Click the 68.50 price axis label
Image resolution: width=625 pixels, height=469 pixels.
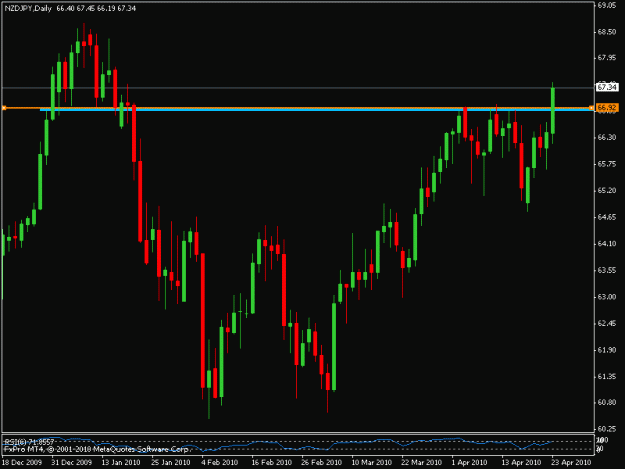tap(607, 32)
